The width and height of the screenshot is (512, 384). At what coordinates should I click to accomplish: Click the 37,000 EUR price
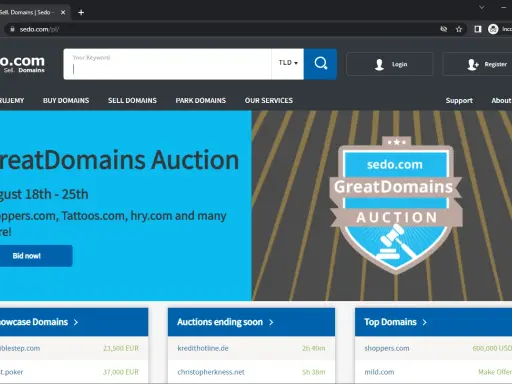pyautogui.click(x=121, y=372)
